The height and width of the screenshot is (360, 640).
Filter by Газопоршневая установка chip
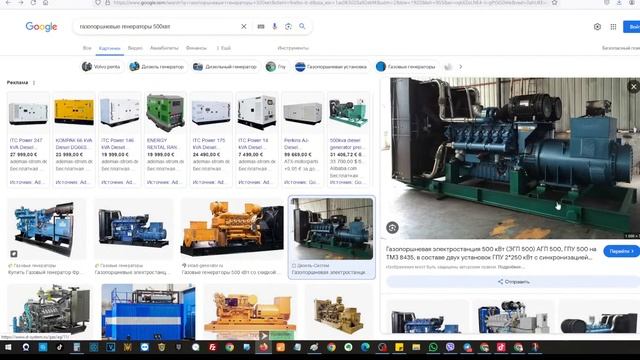coord(331,67)
